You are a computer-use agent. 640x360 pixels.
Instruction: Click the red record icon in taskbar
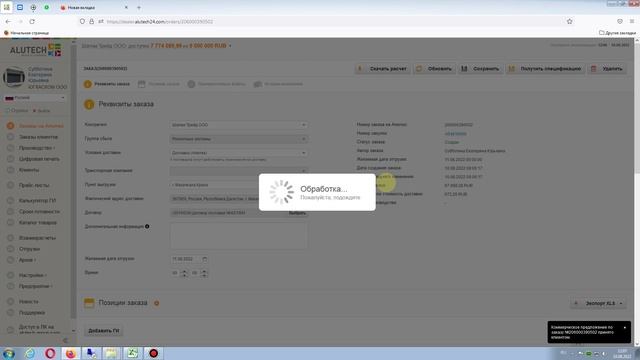[x=153, y=353]
